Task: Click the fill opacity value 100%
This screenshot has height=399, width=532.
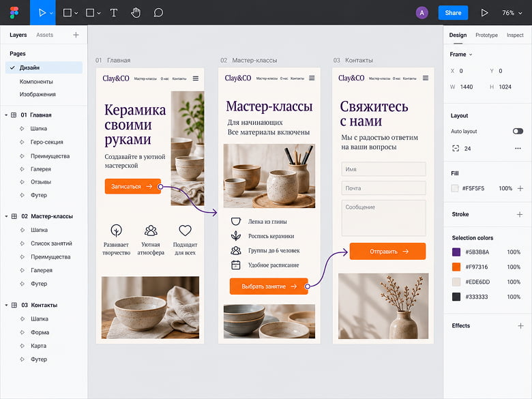Action: [x=505, y=188]
